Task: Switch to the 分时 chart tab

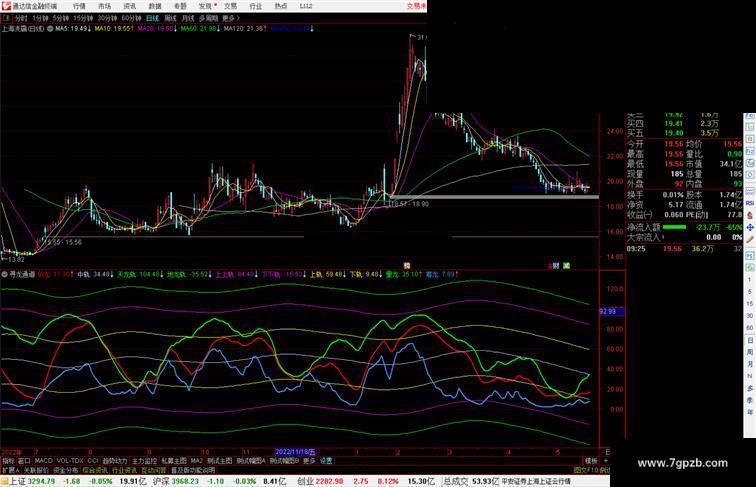Action: (x=21, y=18)
